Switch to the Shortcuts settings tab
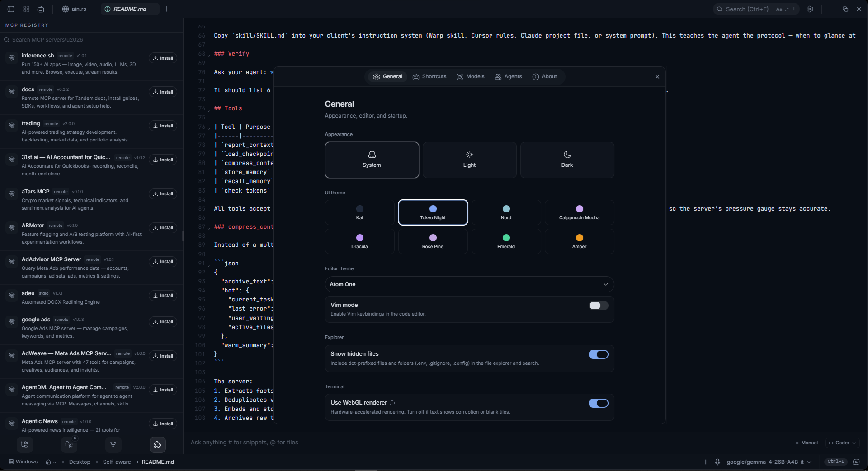Image resolution: width=868 pixels, height=471 pixels. click(429, 77)
